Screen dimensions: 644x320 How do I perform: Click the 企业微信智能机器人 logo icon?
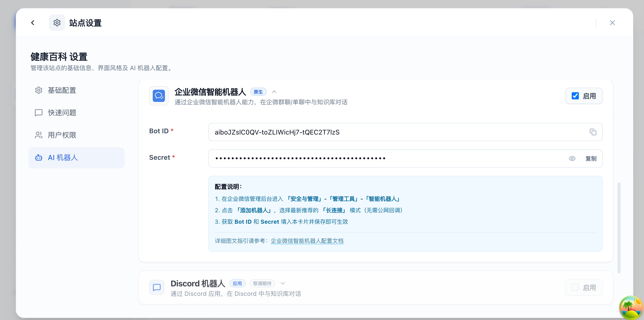159,96
